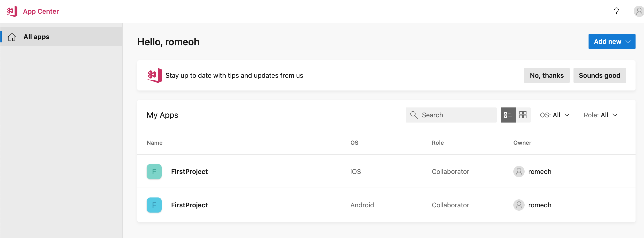
Task: Click the Name column header
Action: click(x=154, y=143)
